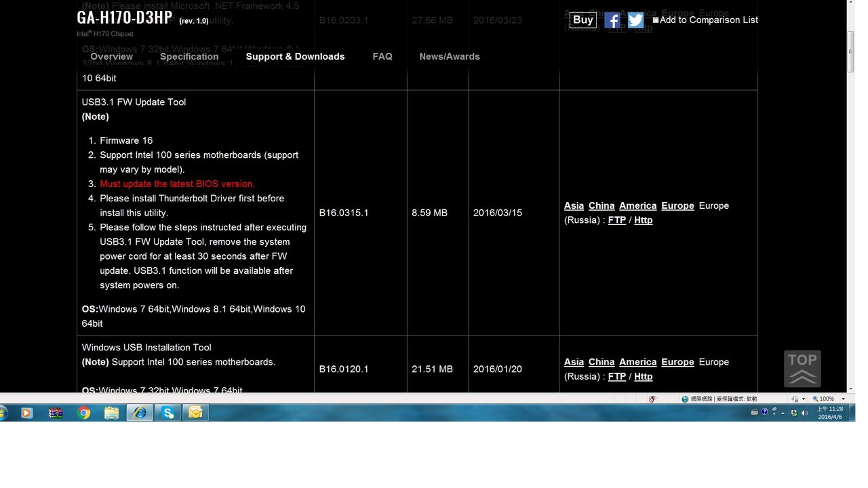Switch to the FAQ tab
Image resolution: width=868 pixels, height=488 pixels.
click(382, 56)
